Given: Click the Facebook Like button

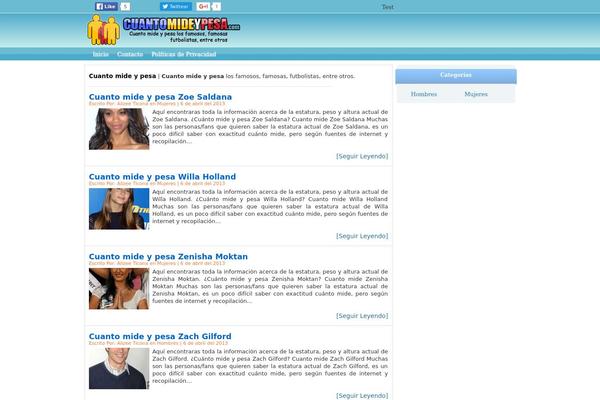Looking at the screenshot, I should [x=106, y=7].
